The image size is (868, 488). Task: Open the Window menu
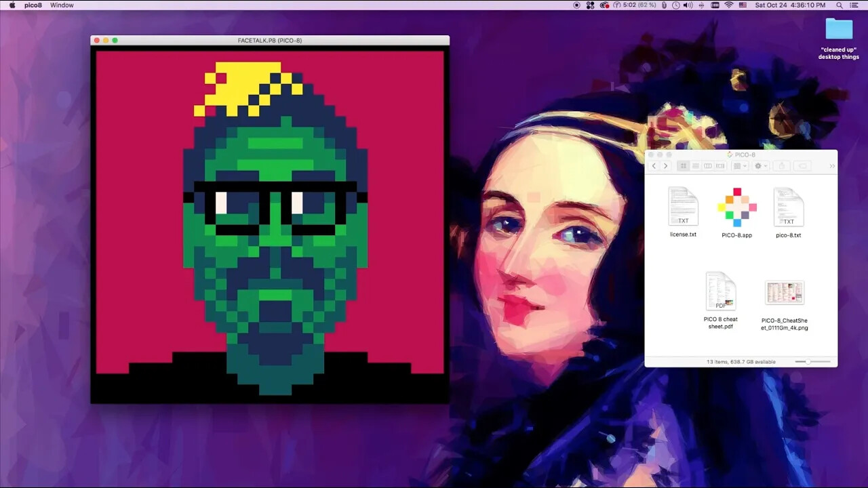(x=62, y=5)
